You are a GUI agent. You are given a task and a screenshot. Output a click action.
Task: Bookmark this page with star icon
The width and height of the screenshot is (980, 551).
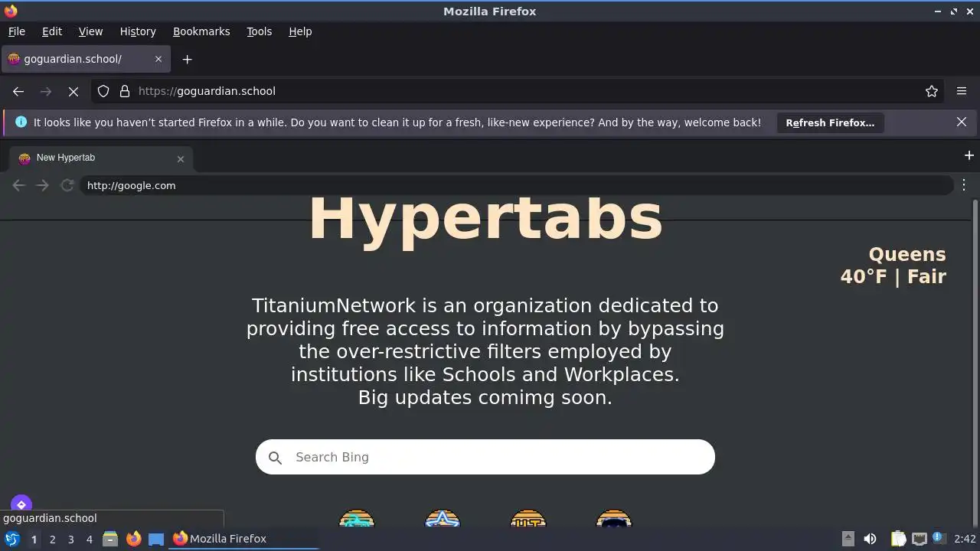[932, 91]
